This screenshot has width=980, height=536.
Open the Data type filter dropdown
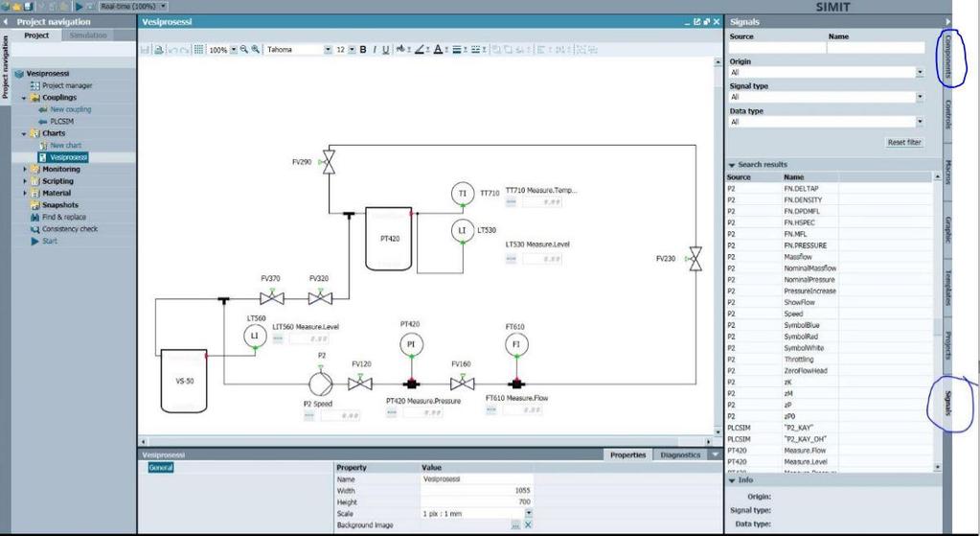click(x=920, y=122)
